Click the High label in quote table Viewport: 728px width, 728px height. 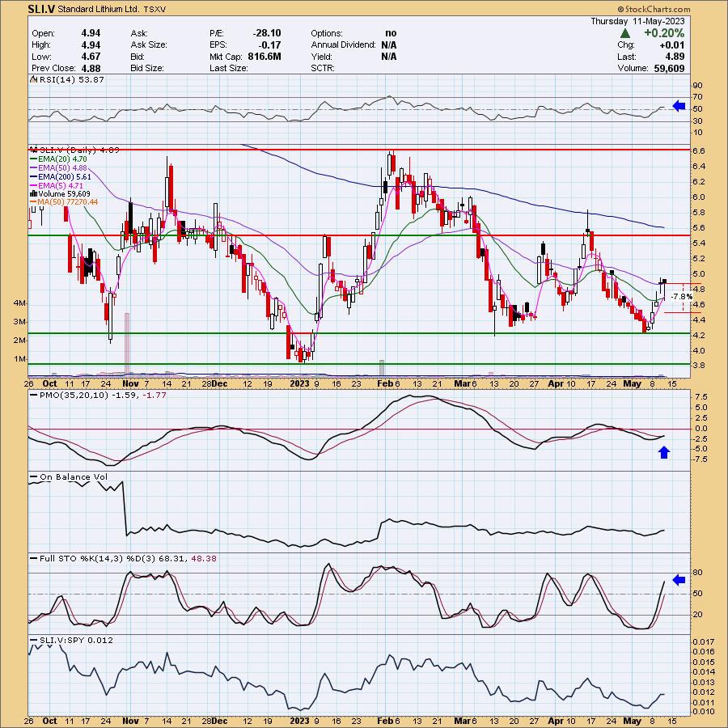coord(41,45)
